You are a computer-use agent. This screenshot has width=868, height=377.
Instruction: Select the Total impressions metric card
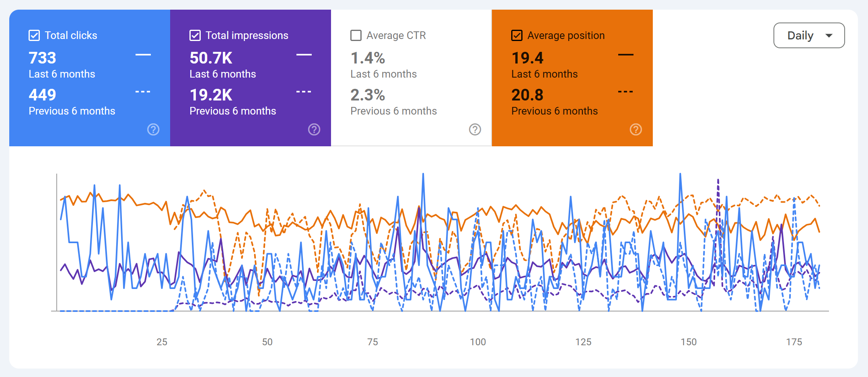pos(251,78)
